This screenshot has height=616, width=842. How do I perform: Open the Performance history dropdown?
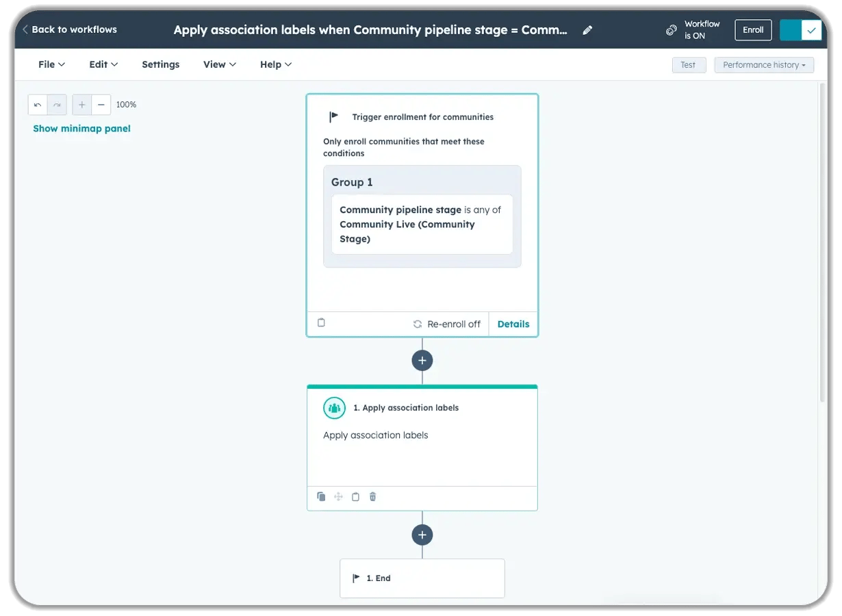[x=764, y=64]
